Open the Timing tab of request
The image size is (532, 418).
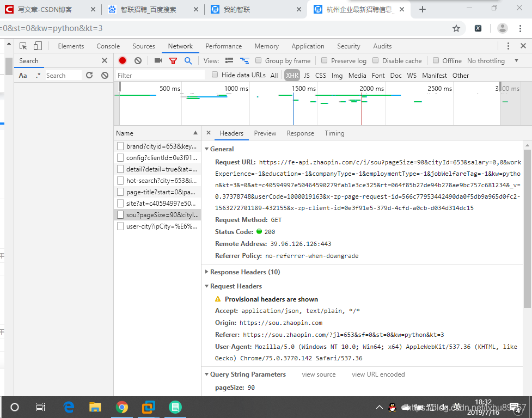334,133
